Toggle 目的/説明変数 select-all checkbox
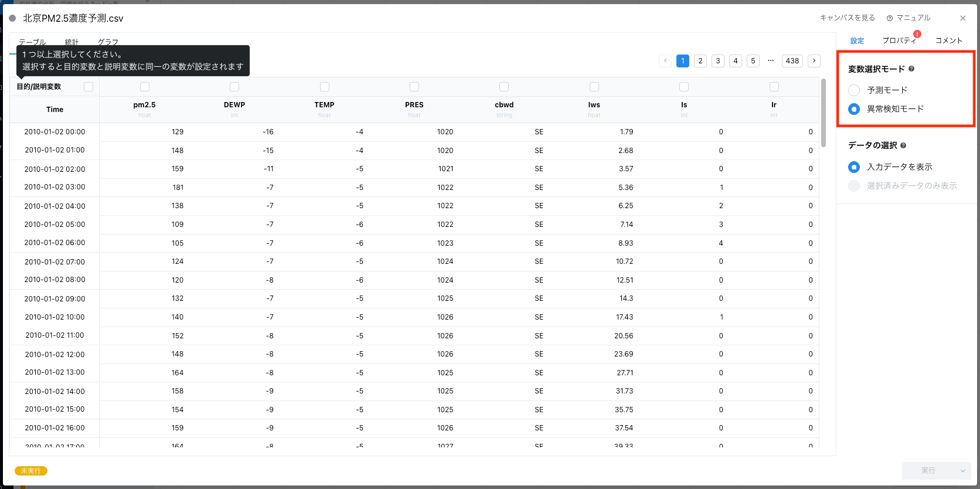The height and width of the screenshot is (489, 980). 89,87
